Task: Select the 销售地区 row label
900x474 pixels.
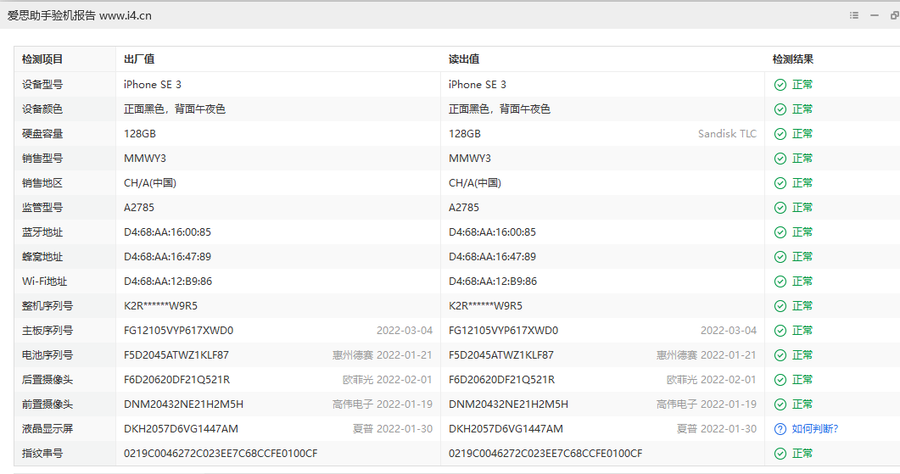Action: [42, 183]
